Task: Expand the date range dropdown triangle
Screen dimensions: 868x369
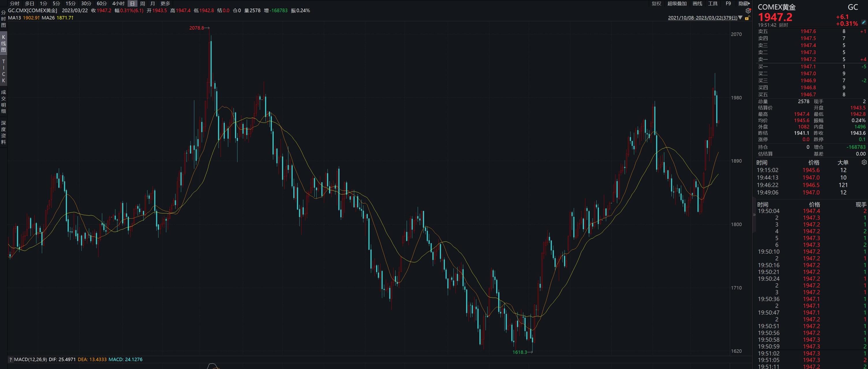Action: click(740, 18)
